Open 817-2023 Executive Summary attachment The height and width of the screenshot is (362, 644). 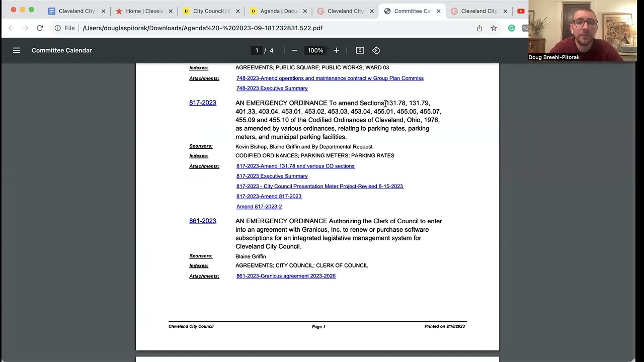[272, 176]
